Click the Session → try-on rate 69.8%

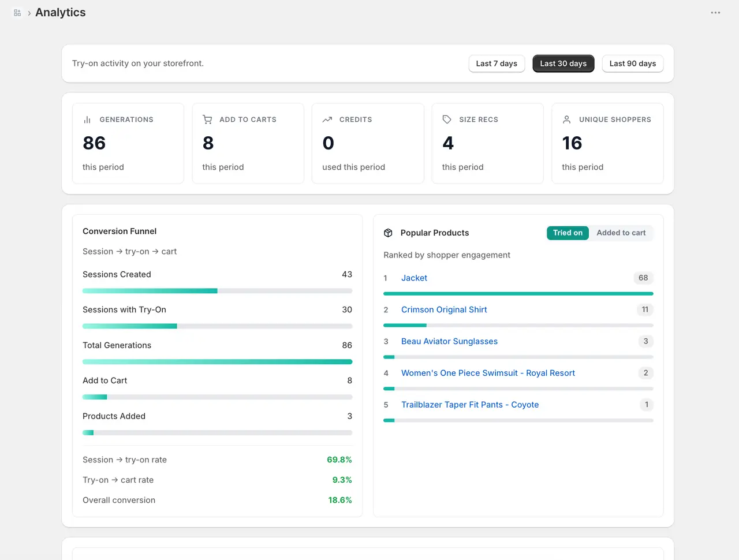339,460
